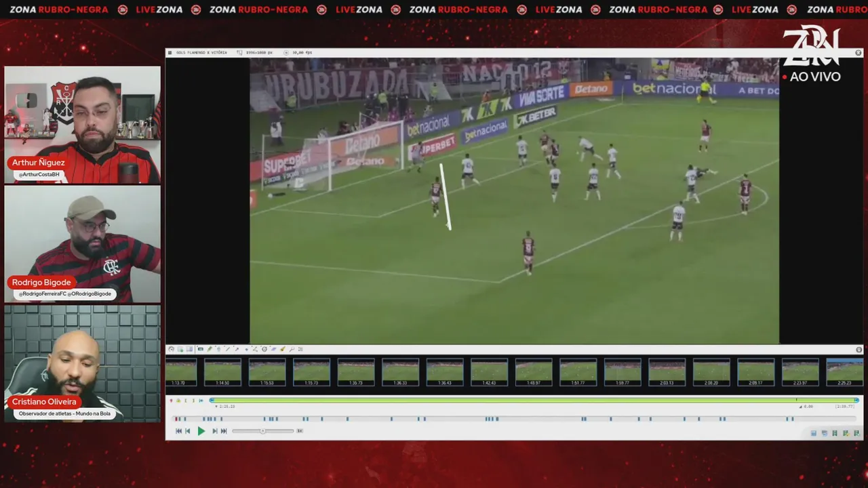
Task: Select the pencil drawing tool
Action: point(210,349)
